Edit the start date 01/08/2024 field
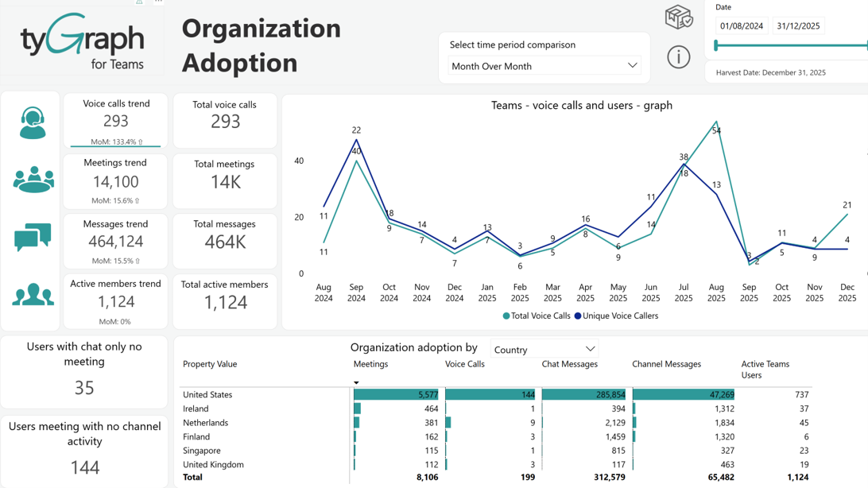The image size is (868, 488). pos(742,26)
